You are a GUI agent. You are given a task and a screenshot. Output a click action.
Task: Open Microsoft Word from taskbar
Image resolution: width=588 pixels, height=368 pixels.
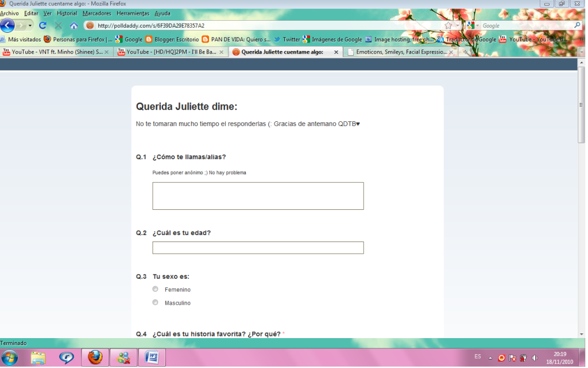[x=152, y=358]
